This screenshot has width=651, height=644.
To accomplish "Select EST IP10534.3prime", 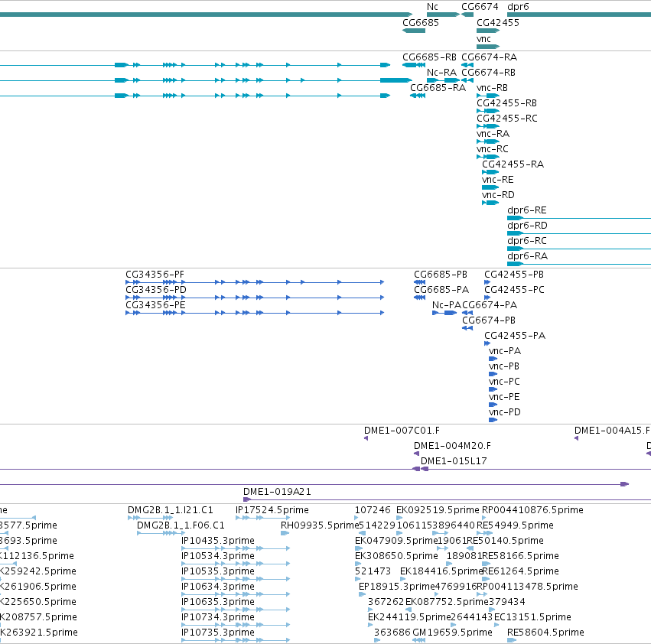I will tap(217, 556).
